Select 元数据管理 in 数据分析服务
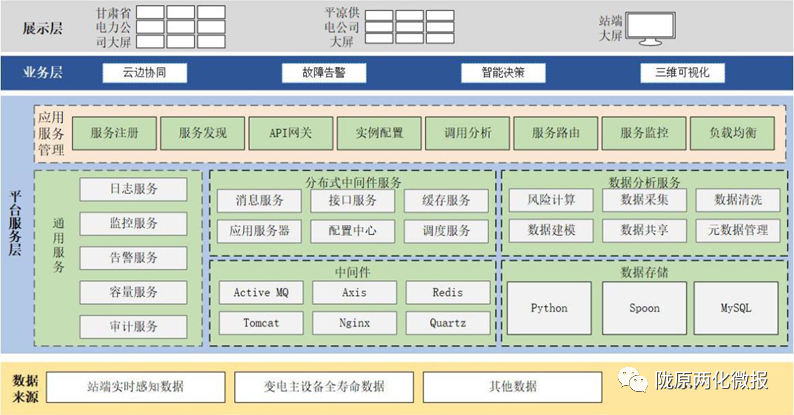 click(738, 231)
